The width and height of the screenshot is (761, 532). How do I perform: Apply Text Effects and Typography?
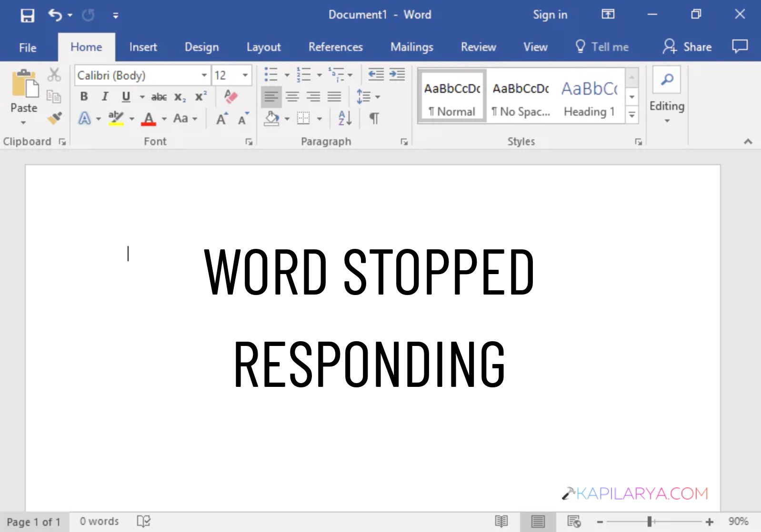[x=85, y=118]
